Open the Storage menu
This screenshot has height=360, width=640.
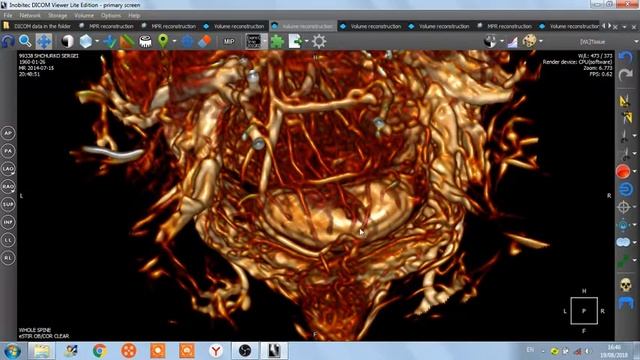click(x=58, y=16)
